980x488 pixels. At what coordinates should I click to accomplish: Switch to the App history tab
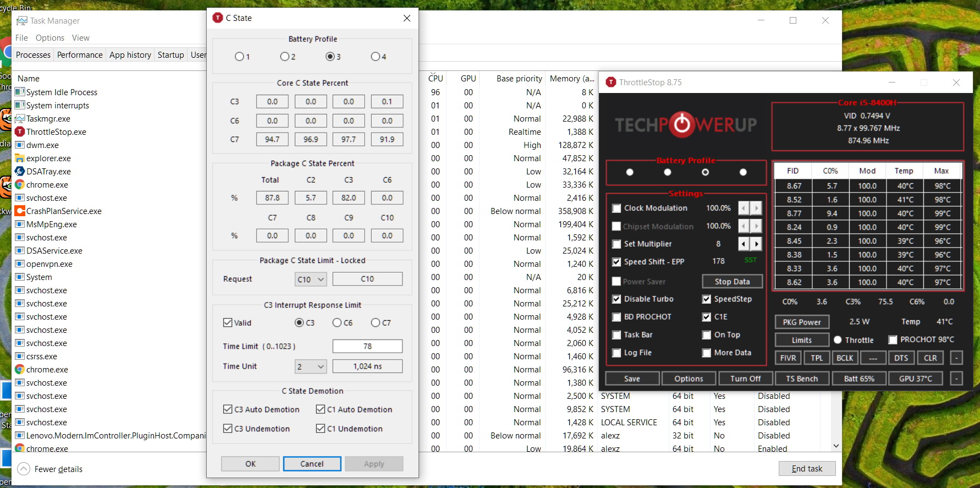point(130,55)
